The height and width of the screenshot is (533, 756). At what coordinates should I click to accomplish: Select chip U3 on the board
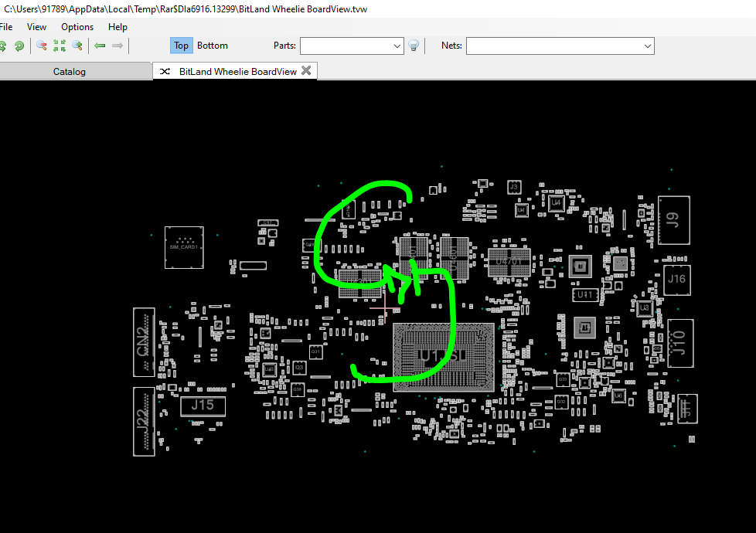click(645, 308)
